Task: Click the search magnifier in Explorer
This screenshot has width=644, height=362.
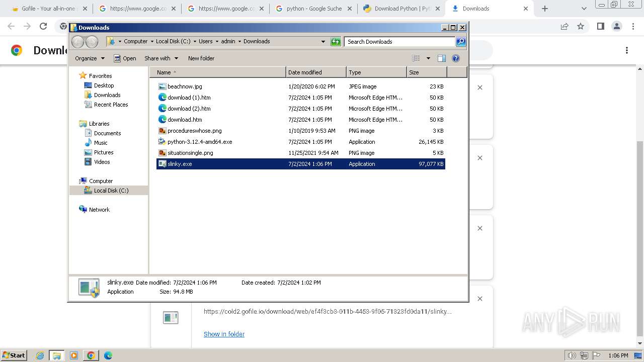Action: click(461, 42)
